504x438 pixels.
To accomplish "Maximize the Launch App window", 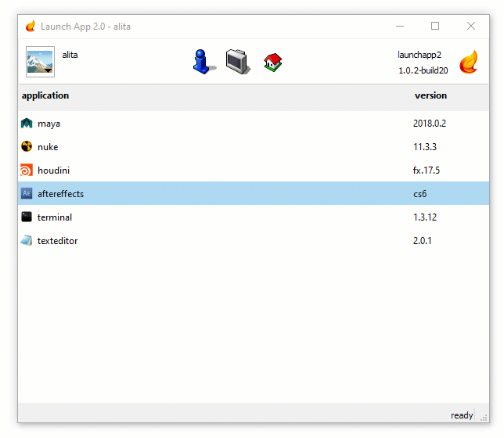I will 435,26.
